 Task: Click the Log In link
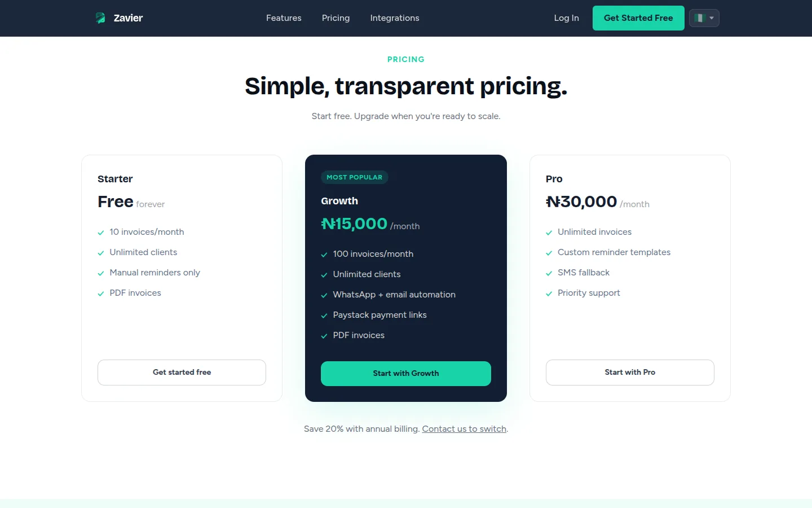(x=566, y=18)
